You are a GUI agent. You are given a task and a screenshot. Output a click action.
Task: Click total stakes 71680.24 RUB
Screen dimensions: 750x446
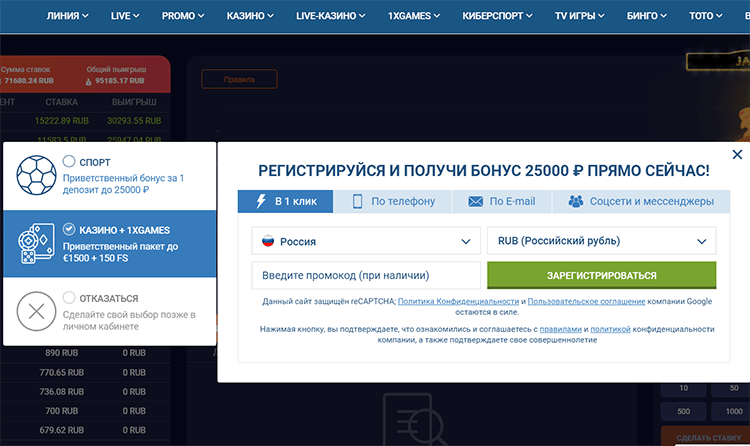pos(29,81)
